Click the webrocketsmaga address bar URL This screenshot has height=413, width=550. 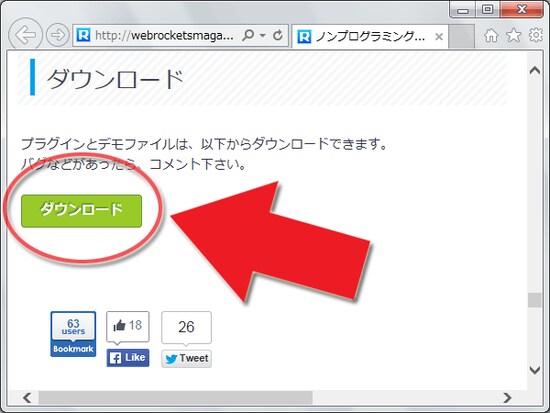[164, 35]
